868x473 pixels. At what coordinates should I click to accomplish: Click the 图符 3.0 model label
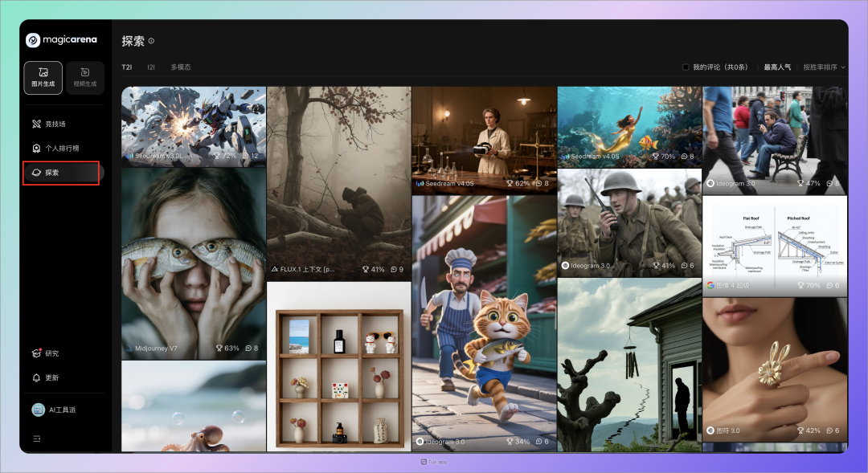tap(728, 430)
